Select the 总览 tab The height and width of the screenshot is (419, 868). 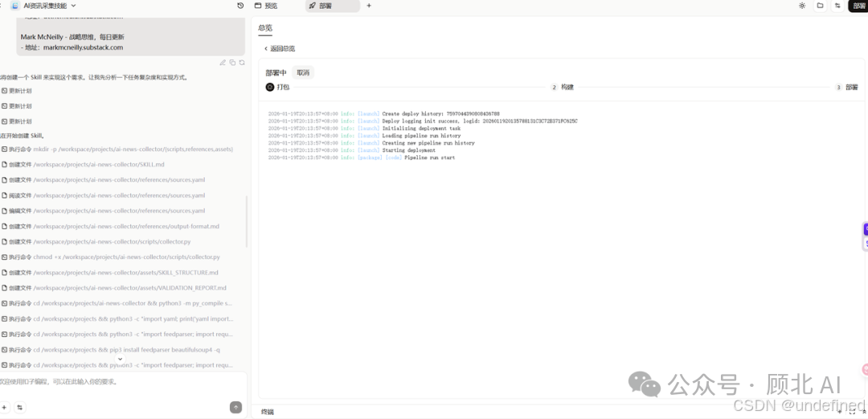point(265,27)
